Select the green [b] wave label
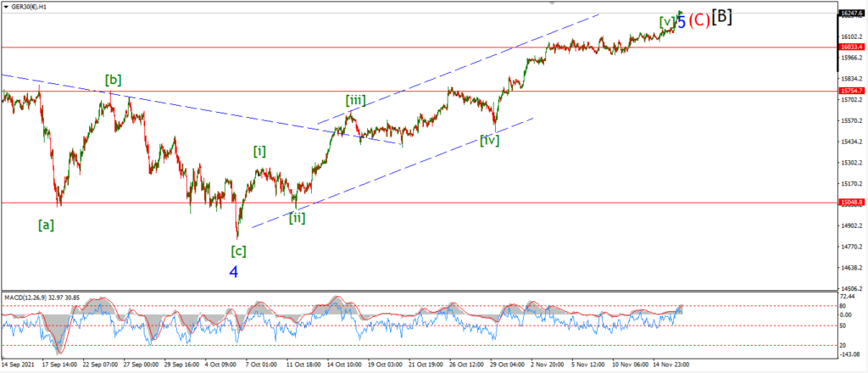 pyautogui.click(x=114, y=79)
